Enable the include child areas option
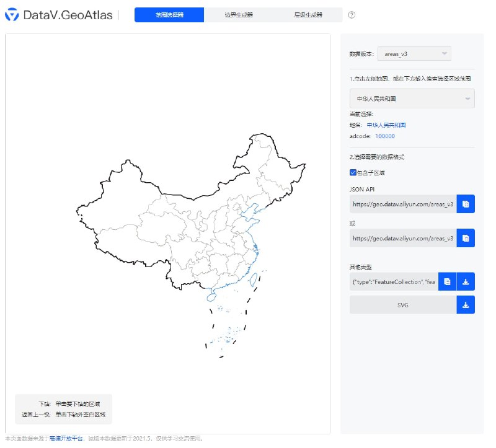 pyautogui.click(x=353, y=173)
